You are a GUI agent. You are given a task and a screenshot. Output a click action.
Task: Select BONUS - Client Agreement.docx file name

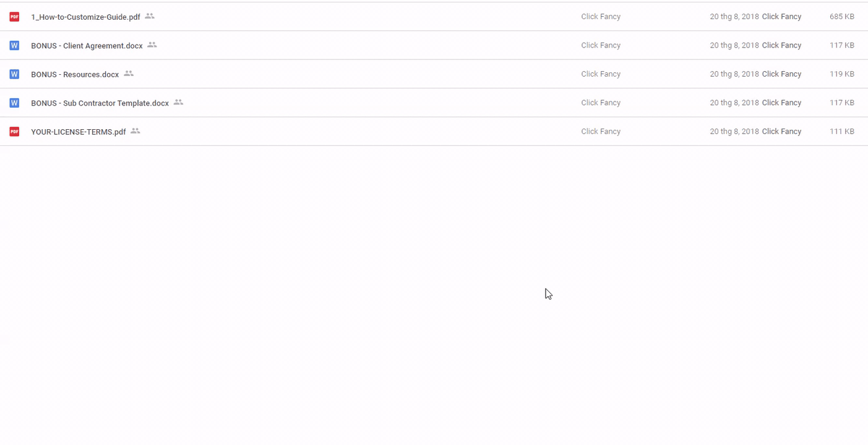coord(87,46)
